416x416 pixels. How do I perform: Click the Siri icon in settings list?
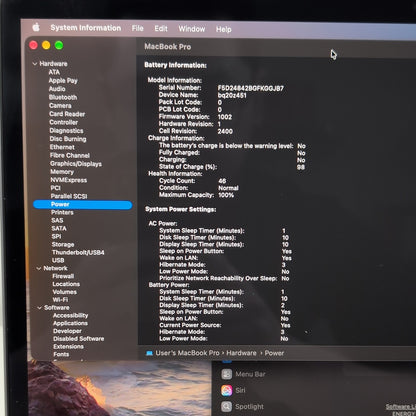(x=227, y=390)
